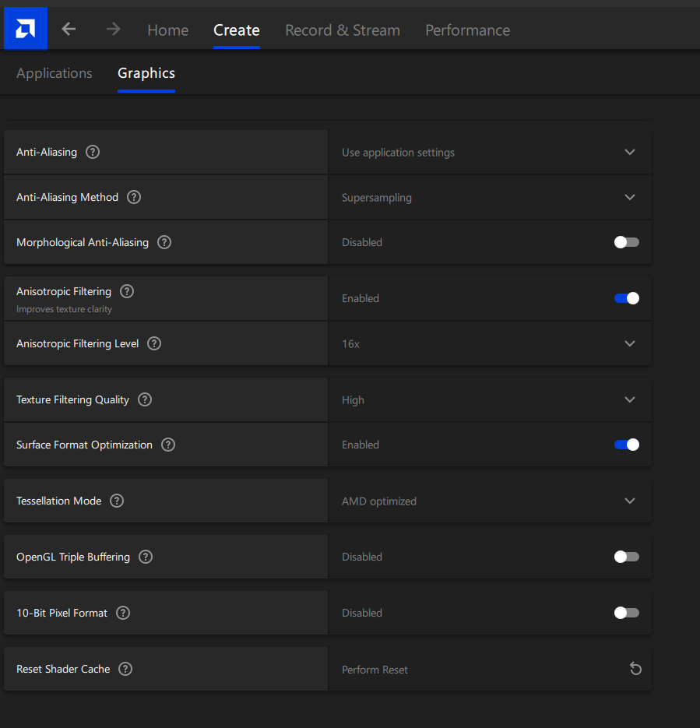700x728 pixels.
Task: Switch to the Applications tab
Action: point(55,73)
